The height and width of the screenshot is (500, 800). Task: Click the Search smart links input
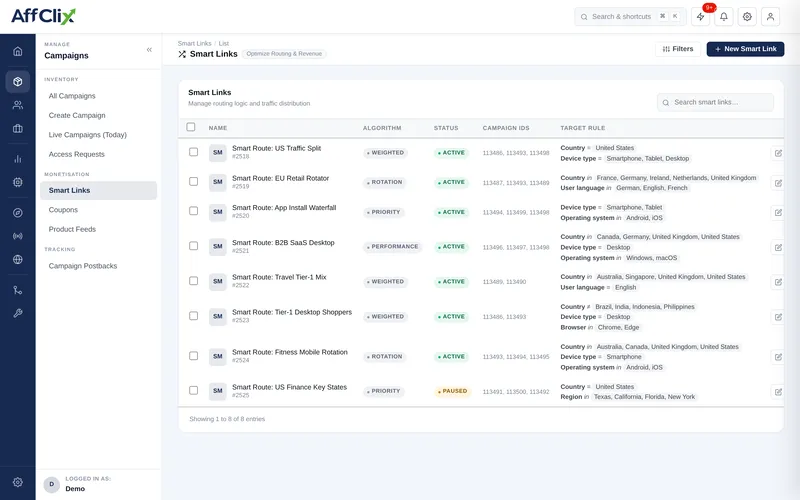pyautogui.click(x=715, y=103)
